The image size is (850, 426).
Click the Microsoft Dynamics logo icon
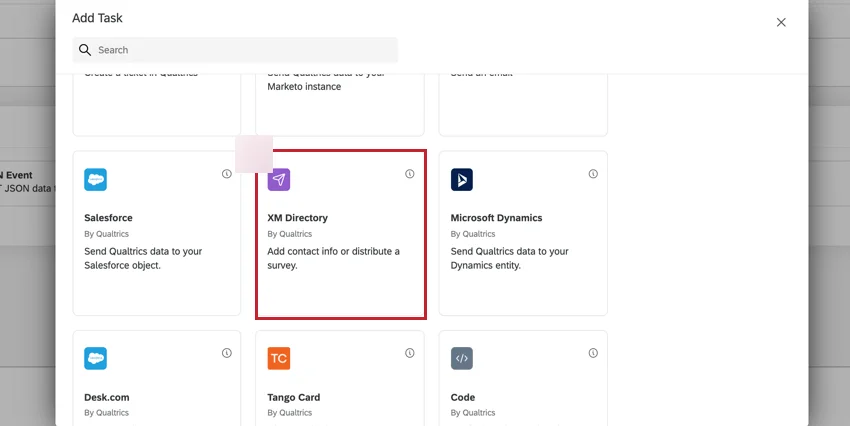pyautogui.click(x=462, y=180)
